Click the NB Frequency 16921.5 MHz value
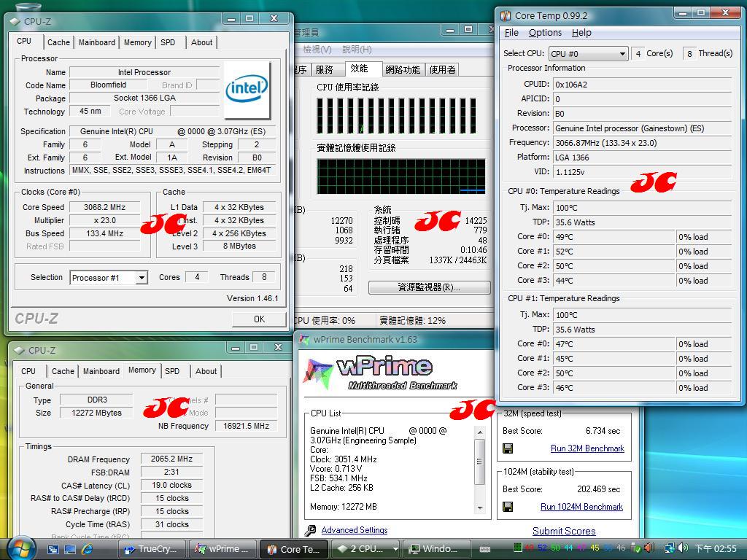747x560 pixels. (x=246, y=426)
